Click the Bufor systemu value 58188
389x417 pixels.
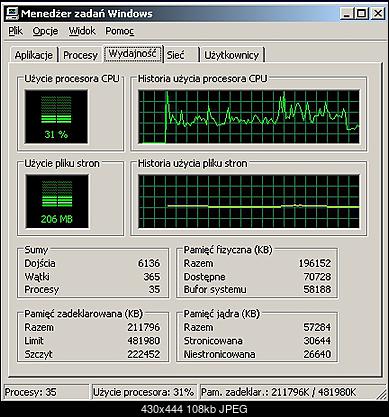click(317, 289)
